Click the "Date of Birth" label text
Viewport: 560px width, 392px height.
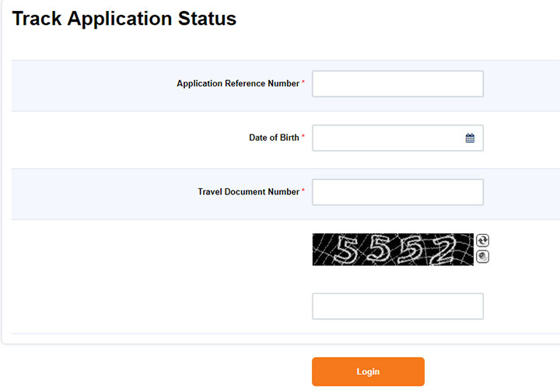click(x=274, y=138)
